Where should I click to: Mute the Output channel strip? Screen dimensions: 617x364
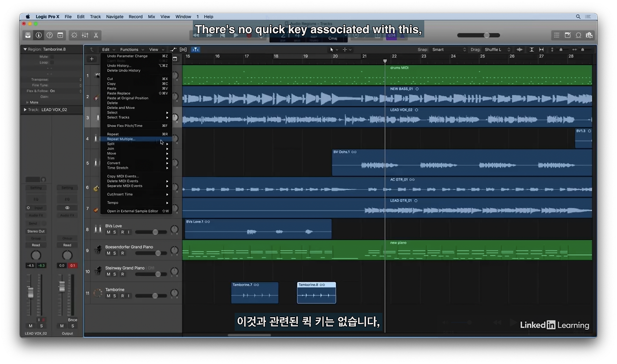pos(62,326)
